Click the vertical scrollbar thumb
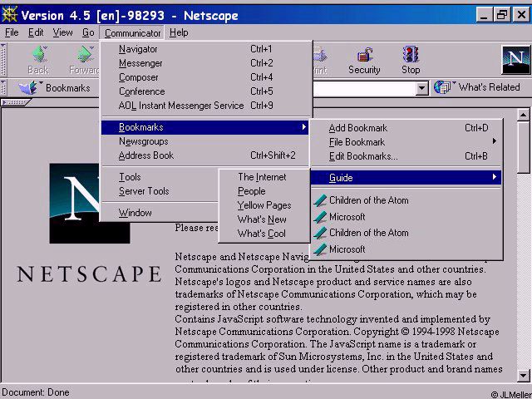Image resolution: width=532 pixels, height=399 pixels. tap(523, 148)
